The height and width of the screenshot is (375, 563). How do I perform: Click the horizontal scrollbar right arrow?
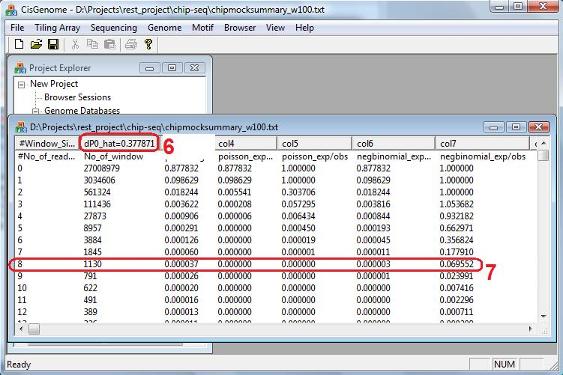pos(531,329)
